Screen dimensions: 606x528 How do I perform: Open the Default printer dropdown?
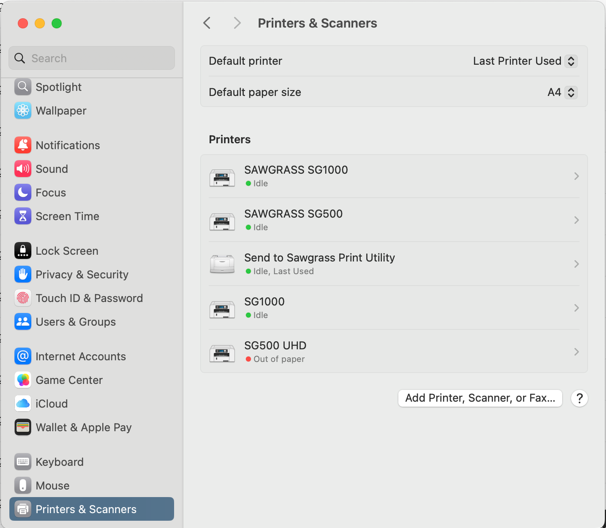point(525,61)
